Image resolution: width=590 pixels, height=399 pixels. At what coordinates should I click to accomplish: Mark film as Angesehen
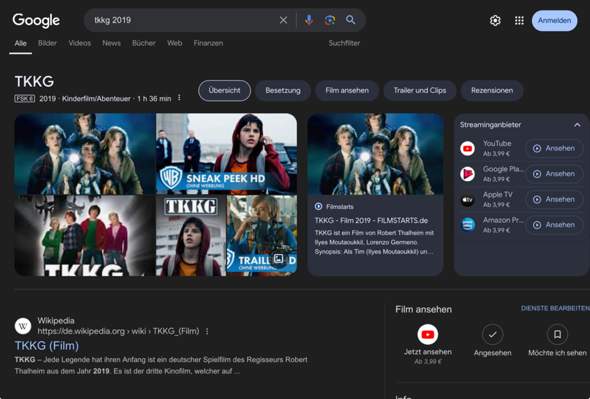492,334
